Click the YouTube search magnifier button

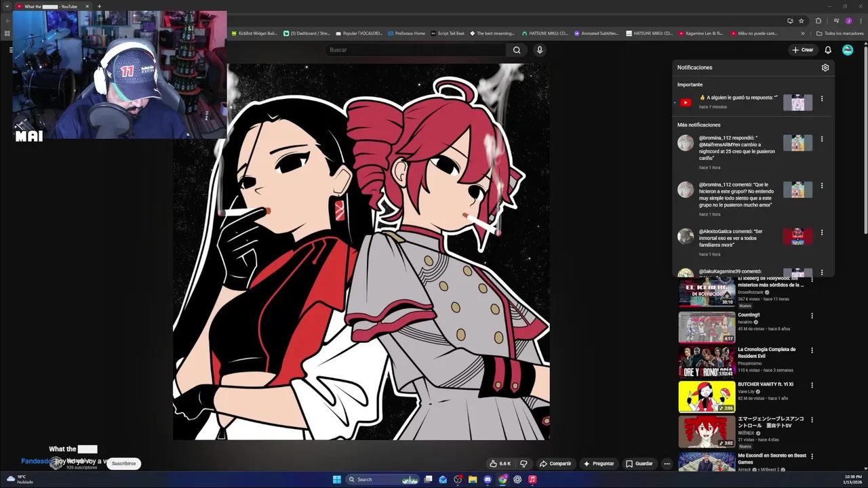point(517,49)
